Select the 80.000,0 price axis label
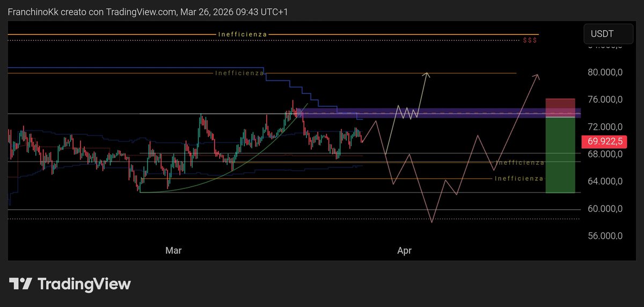 [x=604, y=72]
